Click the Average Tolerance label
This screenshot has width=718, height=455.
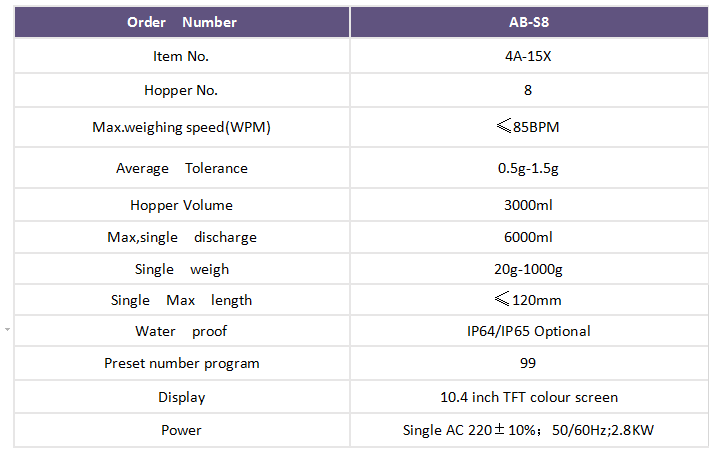coord(182,168)
